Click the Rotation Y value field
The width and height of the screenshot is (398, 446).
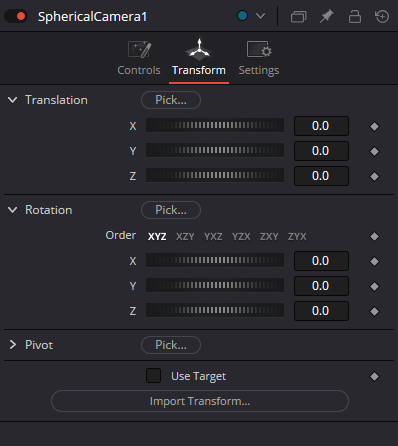pos(321,286)
